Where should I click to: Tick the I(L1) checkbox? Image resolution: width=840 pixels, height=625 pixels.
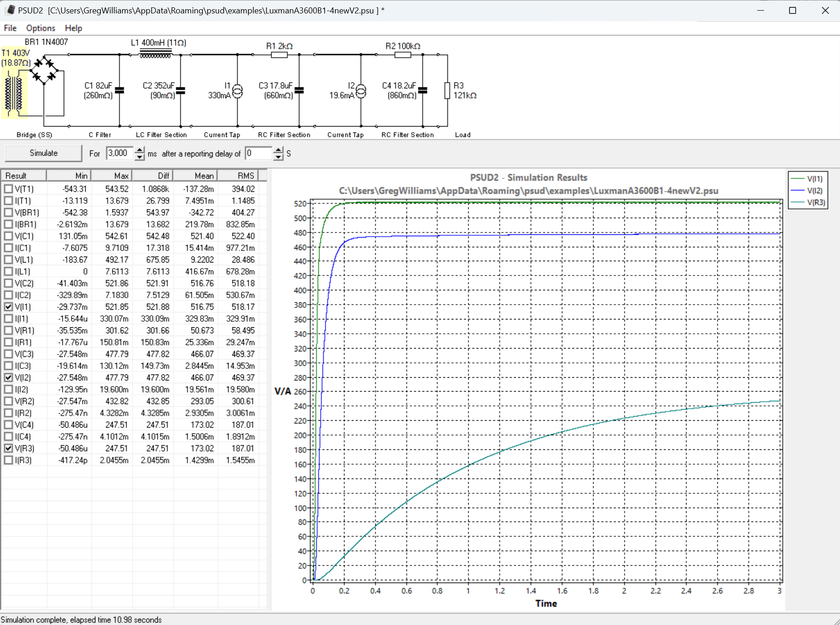point(8,272)
